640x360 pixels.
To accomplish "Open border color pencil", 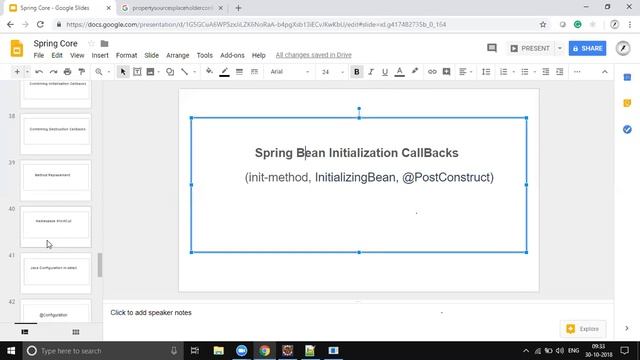I will [224, 72].
